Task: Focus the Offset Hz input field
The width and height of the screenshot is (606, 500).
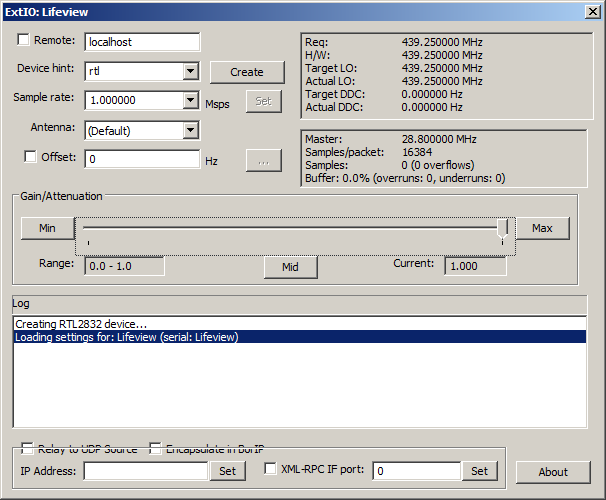Action: click(141, 159)
